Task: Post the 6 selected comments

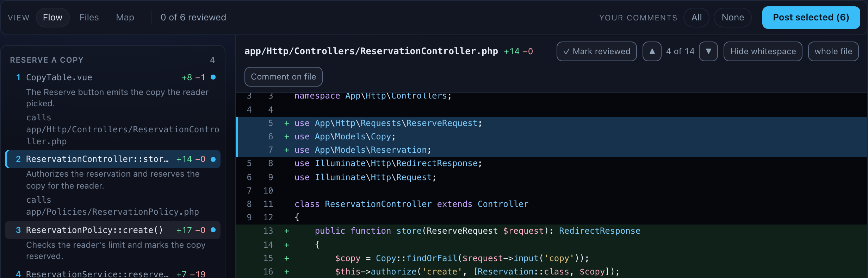Action: coord(811,18)
